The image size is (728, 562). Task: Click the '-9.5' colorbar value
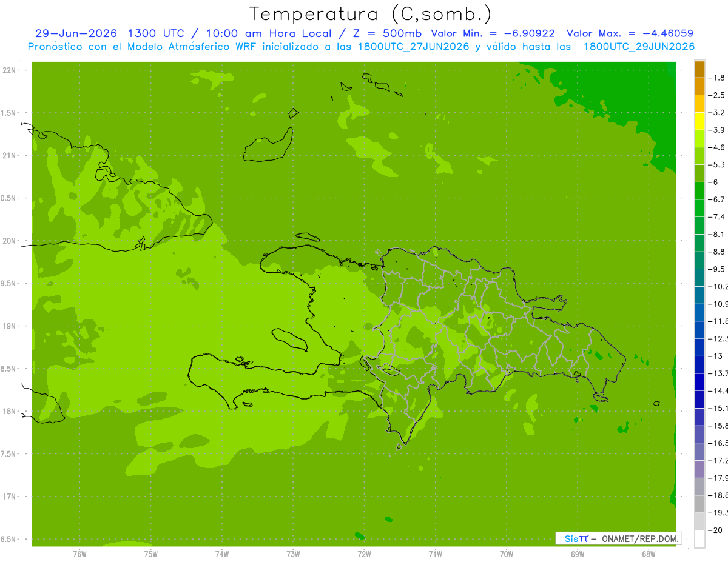(x=717, y=269)
